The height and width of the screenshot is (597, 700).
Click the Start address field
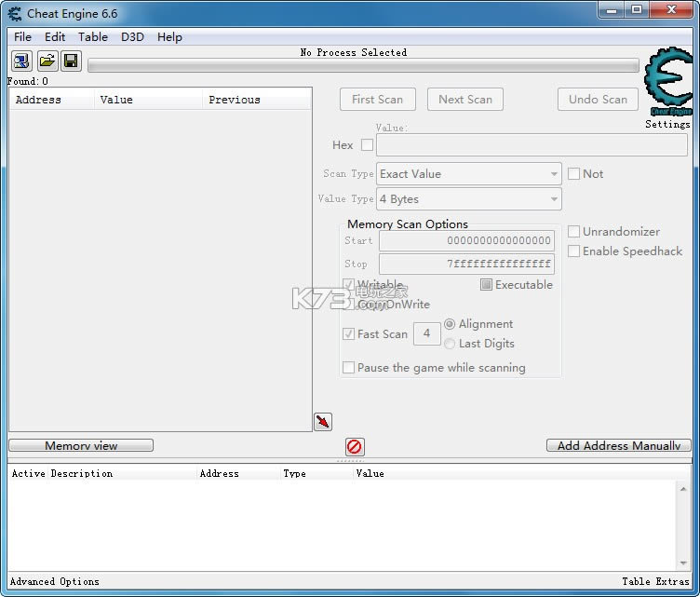(466, 240)
